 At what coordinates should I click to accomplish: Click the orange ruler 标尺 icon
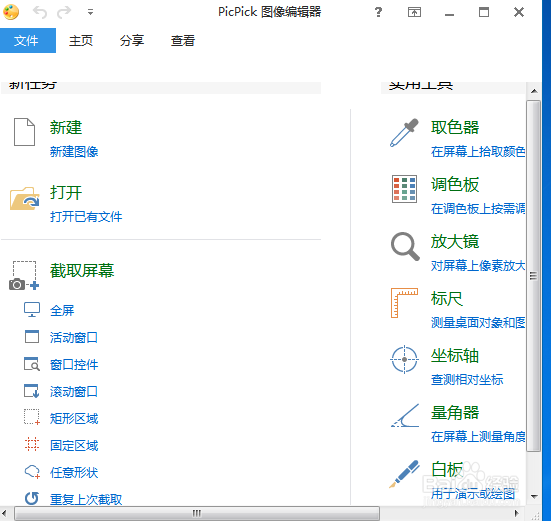pos(404,303)
